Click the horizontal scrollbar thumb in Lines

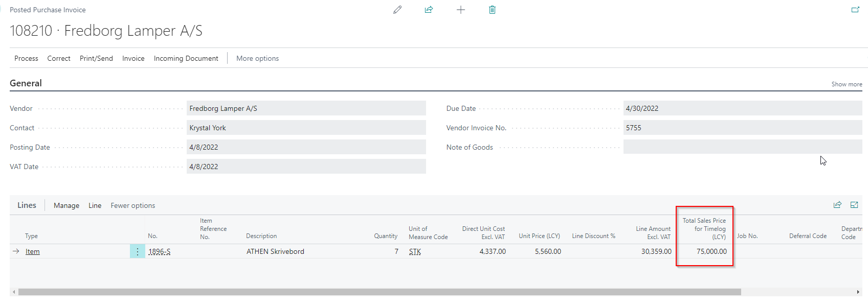pos(380,292)
